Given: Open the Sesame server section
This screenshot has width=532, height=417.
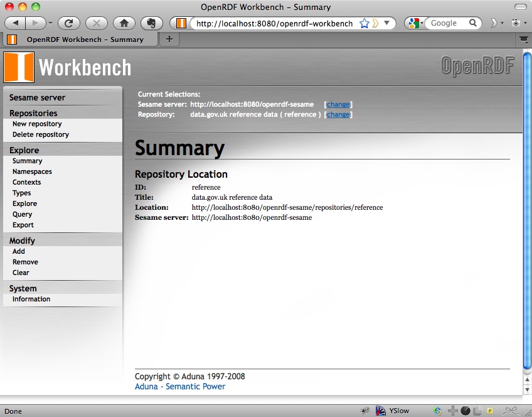Looking at the screenshot, I should [37, 97].
